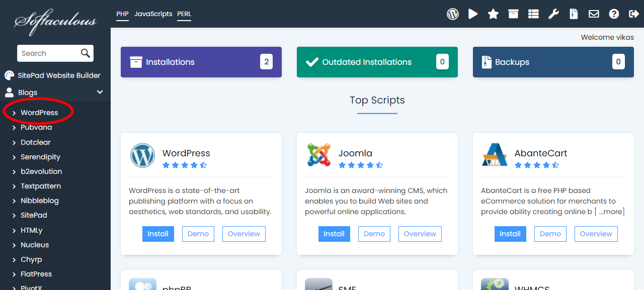Viewport: 644px width, 290px height.
Task: Click the logout icon at top right
Action: [x=634, y=14]
